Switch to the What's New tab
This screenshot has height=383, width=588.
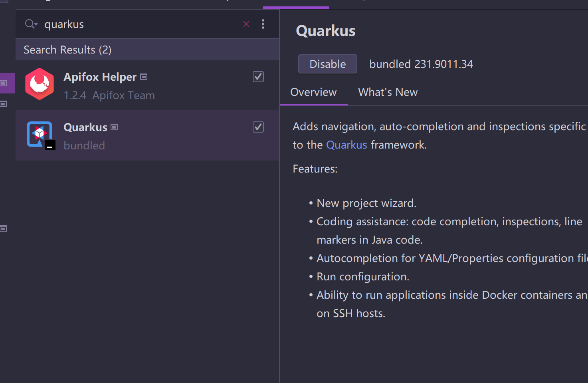(388, 92)
